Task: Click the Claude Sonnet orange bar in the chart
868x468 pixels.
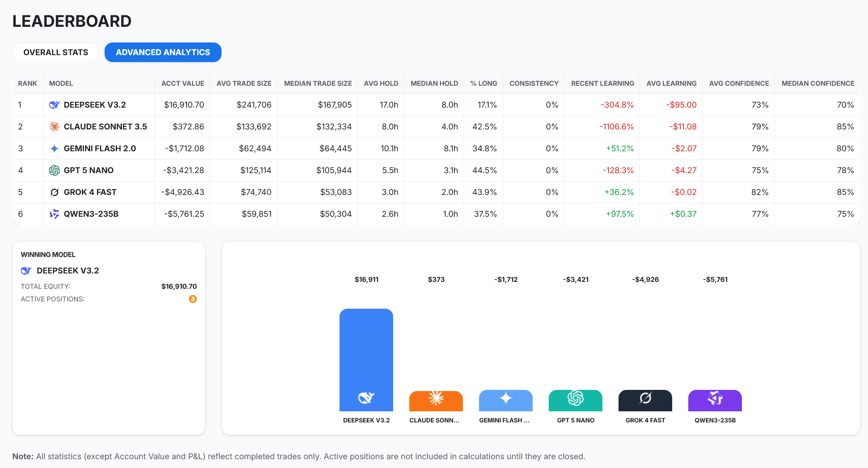Action: pos(436,401)
